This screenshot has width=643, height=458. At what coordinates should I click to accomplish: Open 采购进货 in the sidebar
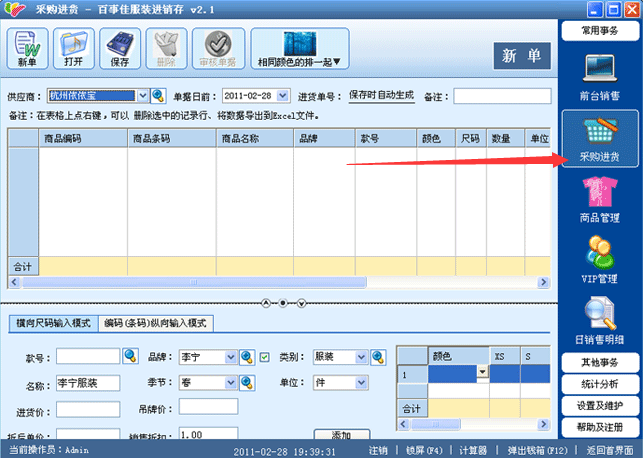coord(600,139)
